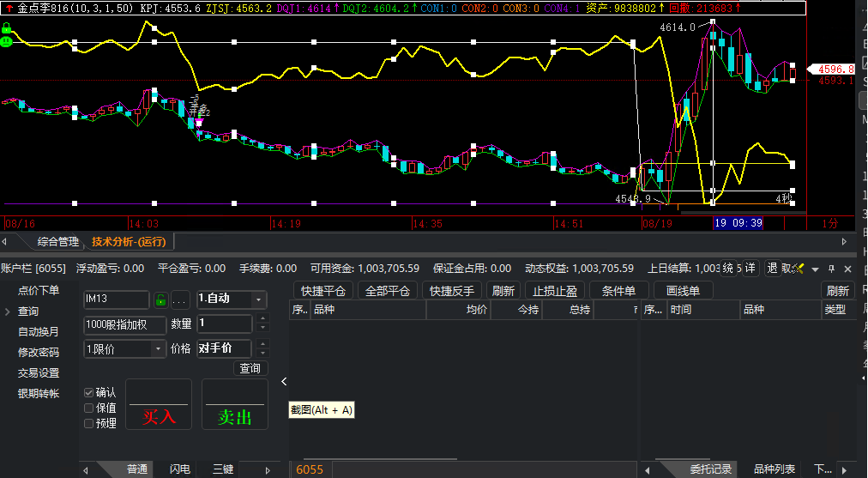Click the 退 button in account bar

(x=772, y=268)
